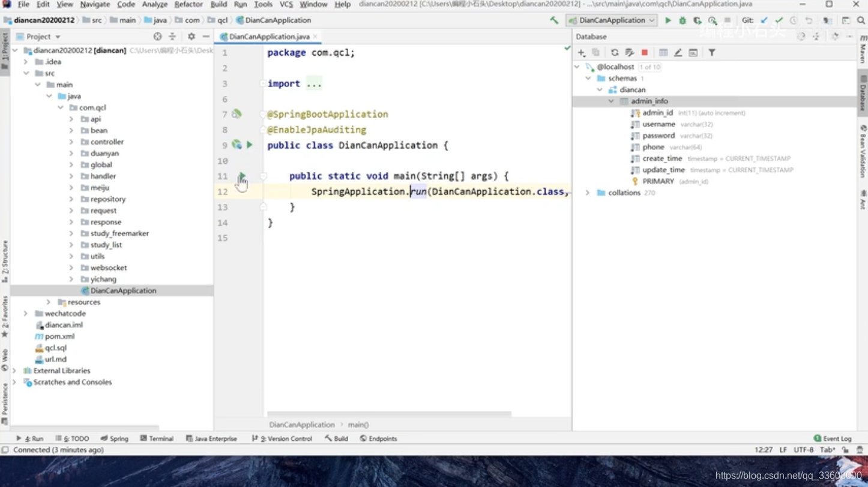Expand External Libraries node
The width and height of the screenshot is (868, 487).
(x=14, y=371)
